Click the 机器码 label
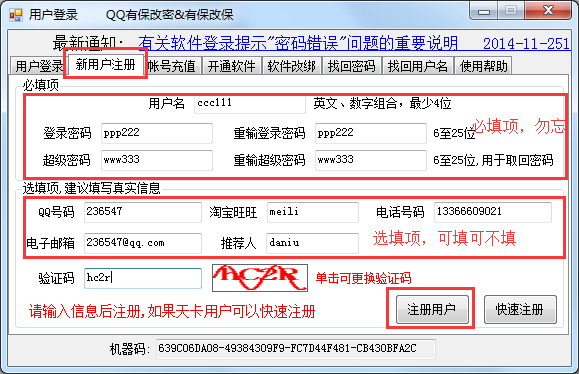Viewport: 579px width, 374px height. click(130, 349)
